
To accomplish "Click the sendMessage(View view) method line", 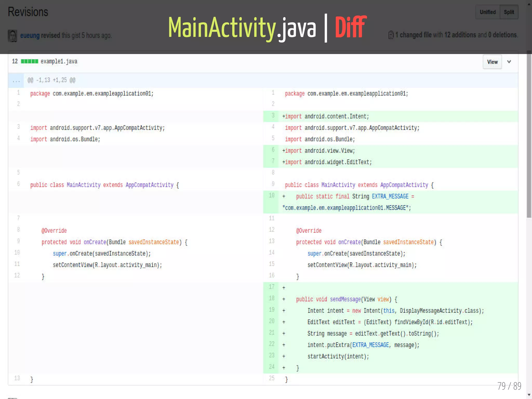I will [391, 299].
